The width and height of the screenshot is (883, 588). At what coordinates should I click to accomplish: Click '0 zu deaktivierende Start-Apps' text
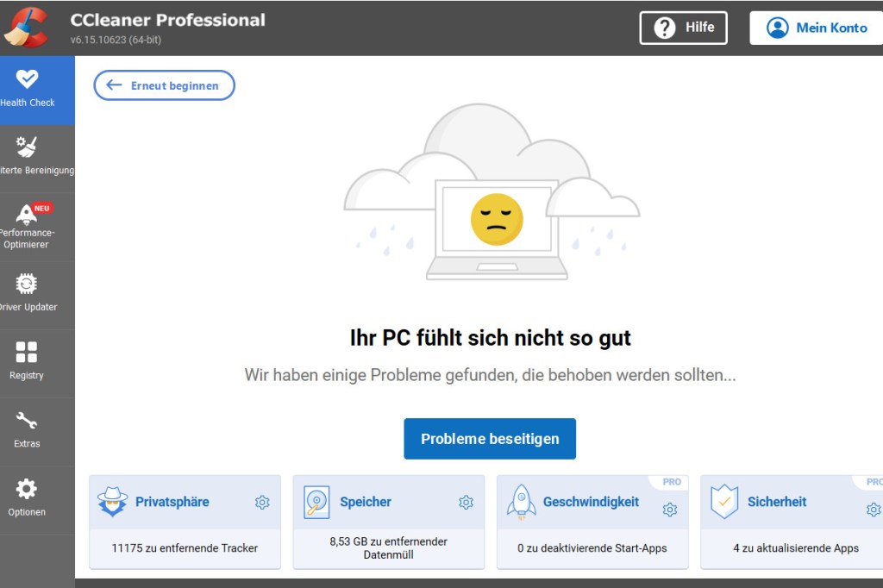tap(592, 548)
